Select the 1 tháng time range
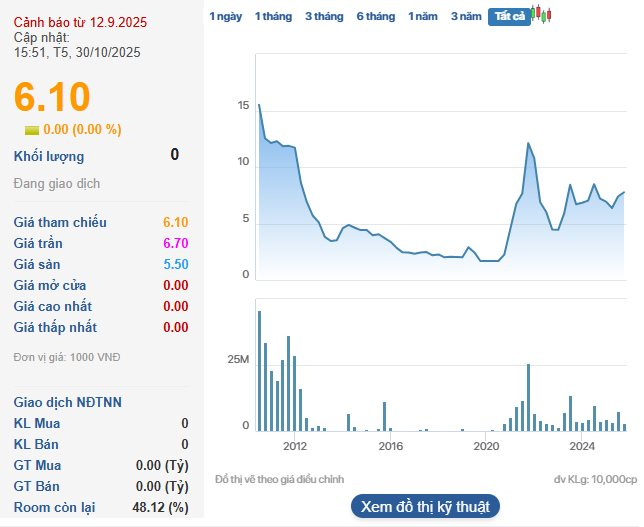Image resolution: width=644 pixels, height=527 pixels. coord(273,16)
